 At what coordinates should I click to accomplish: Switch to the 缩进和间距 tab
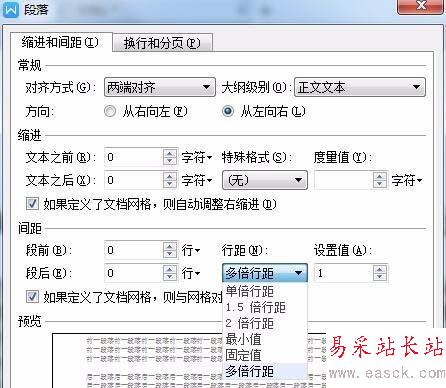tap(61, 43)
